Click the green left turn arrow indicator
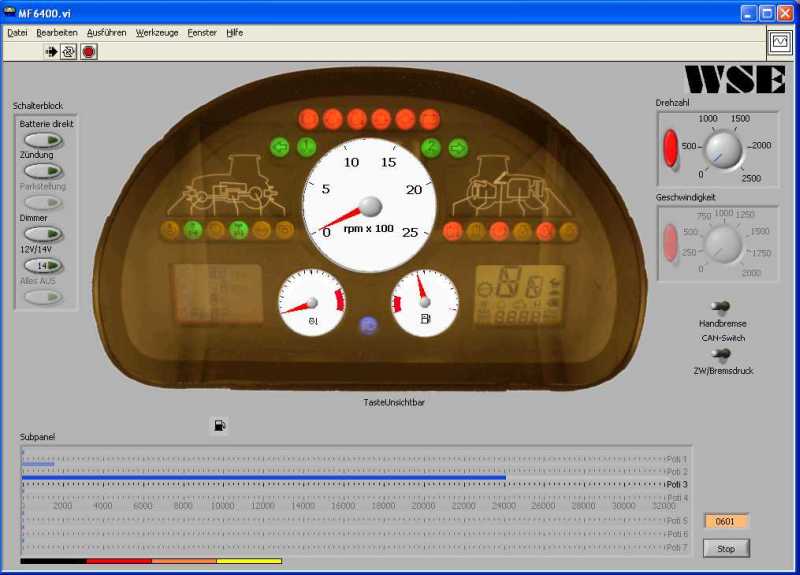This screenshot has height=575, width=800. 280,149
